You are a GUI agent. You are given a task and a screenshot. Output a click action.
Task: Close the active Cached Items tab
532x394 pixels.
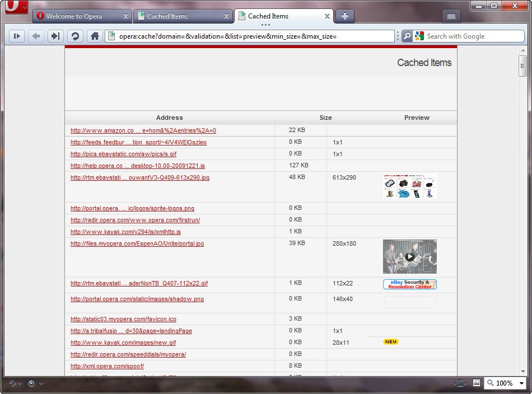click(327, 16)
